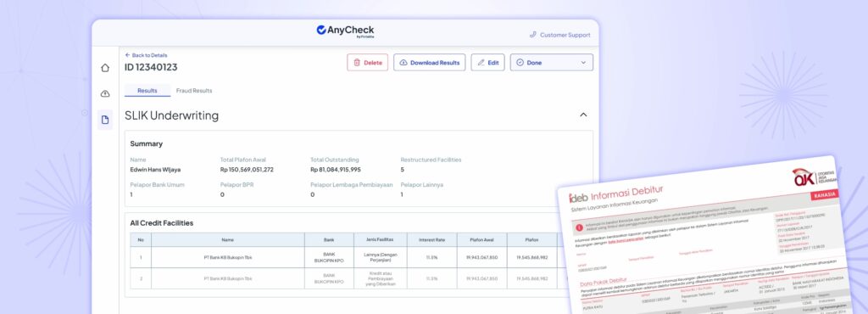Click Lainnya (Dengan Perjanjian) cell

381,257
